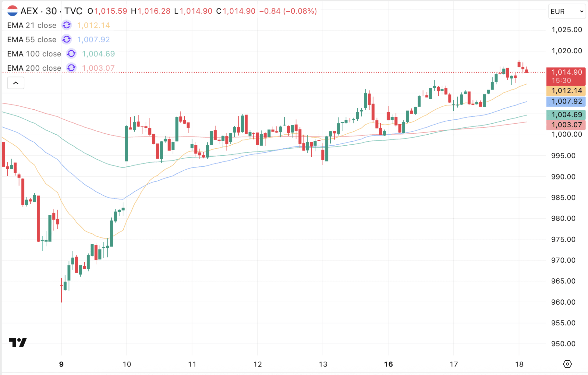Click the EMA 100 refresh cycle icon
Image resolution: width=588 pixels, height=375 pixels.
71,54
